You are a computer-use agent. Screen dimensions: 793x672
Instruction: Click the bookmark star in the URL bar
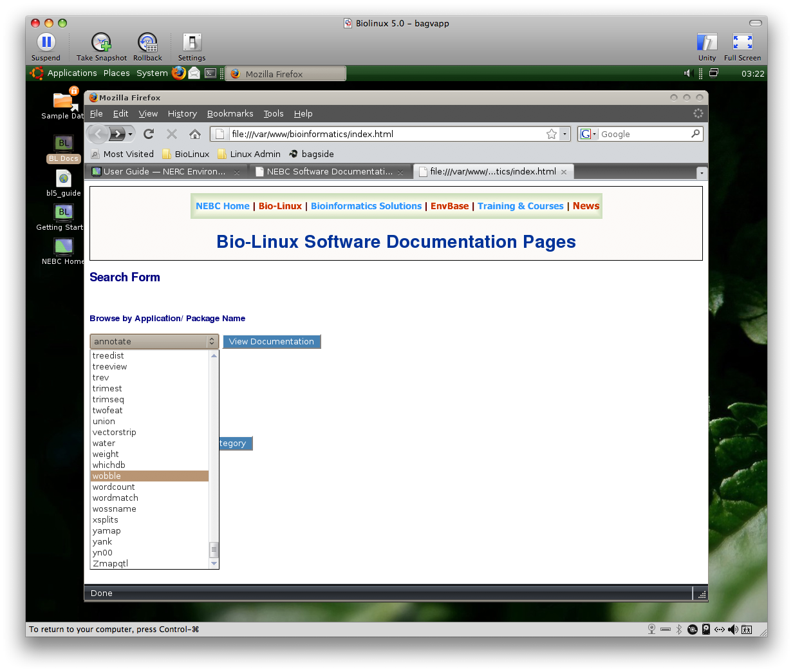coord(552,134)
